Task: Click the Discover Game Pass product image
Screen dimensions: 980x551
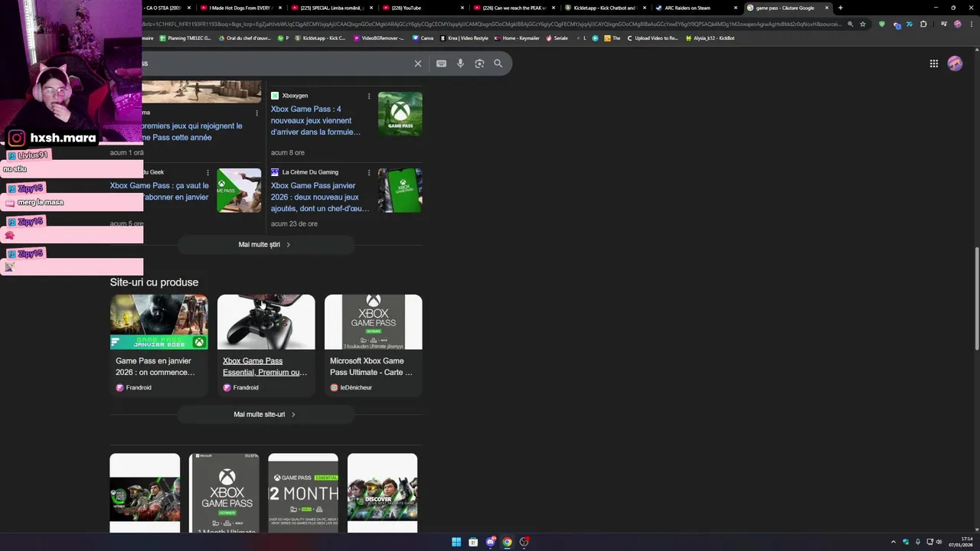Action: point(382,493)
